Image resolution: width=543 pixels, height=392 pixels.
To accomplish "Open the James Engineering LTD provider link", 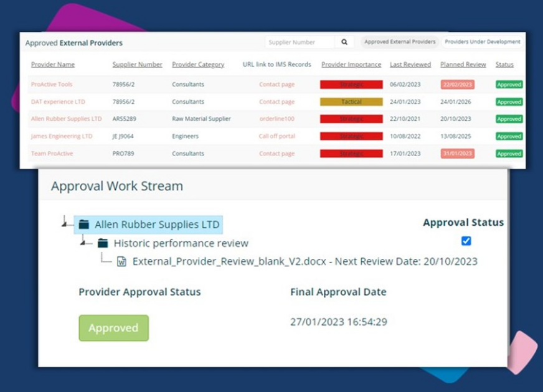I will [x=62, y=136].
